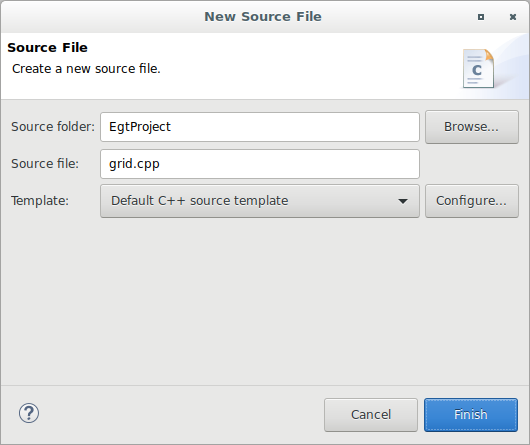The width and height of the screenshot is (530, 445).
Task: Click the Source folder field containing EgtProject
Action: [x=260, y=127]
